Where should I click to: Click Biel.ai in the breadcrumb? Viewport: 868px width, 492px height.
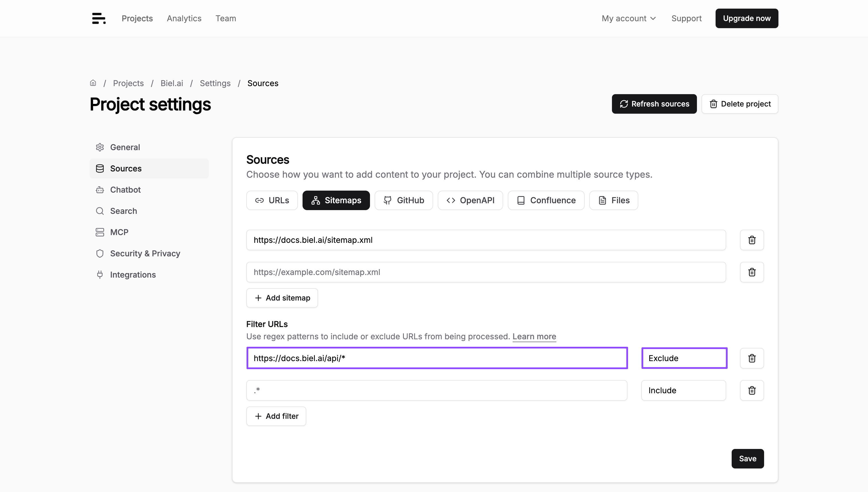click(172, 83)
